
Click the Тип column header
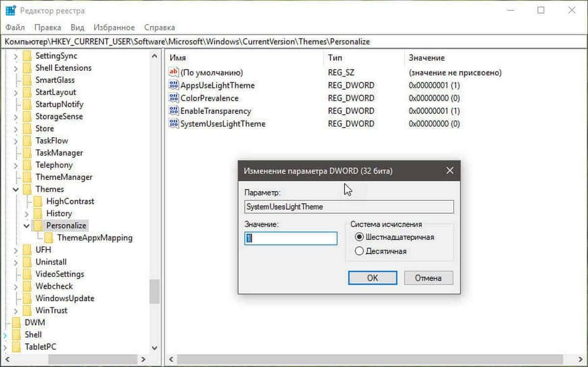tap(335, 58)
